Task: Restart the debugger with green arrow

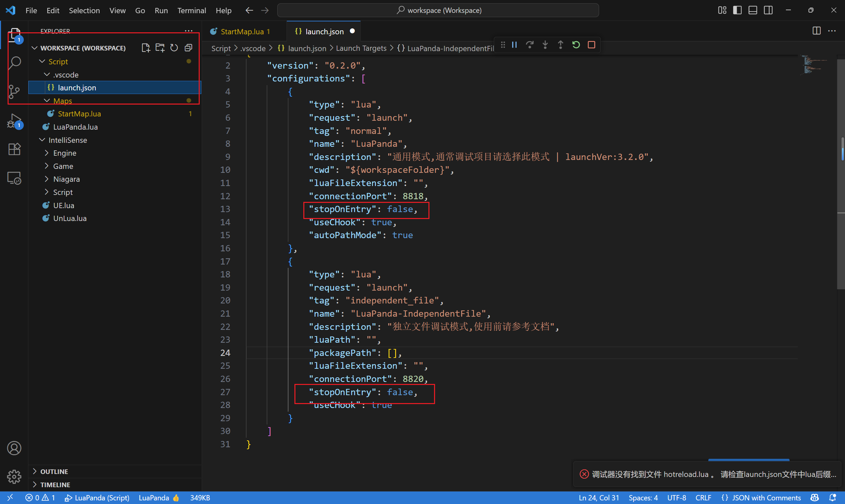Action: [x=576, y=45]
